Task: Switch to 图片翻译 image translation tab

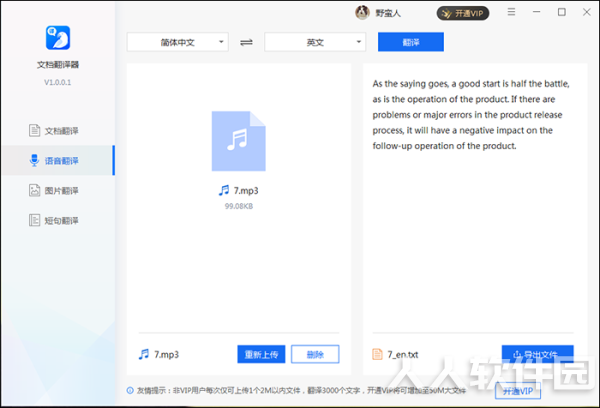Action: tap(58, 191)
